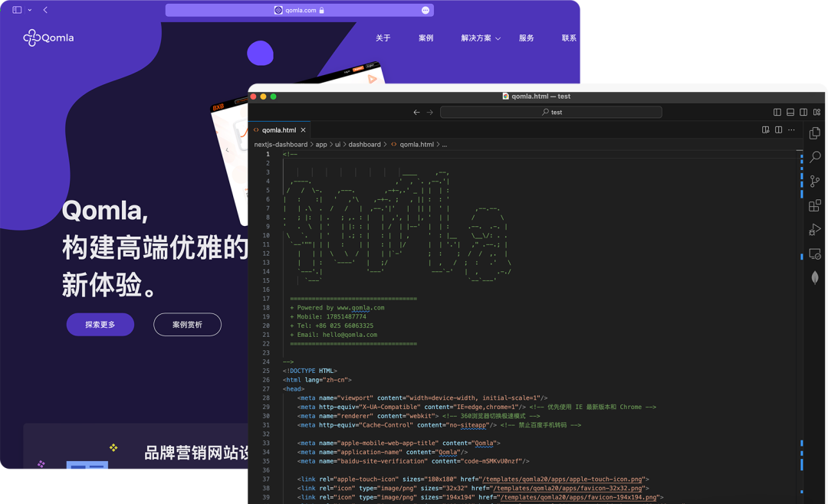Open the 案例 navigation menu item
828x504 pixels.
(x=426, y=38)
